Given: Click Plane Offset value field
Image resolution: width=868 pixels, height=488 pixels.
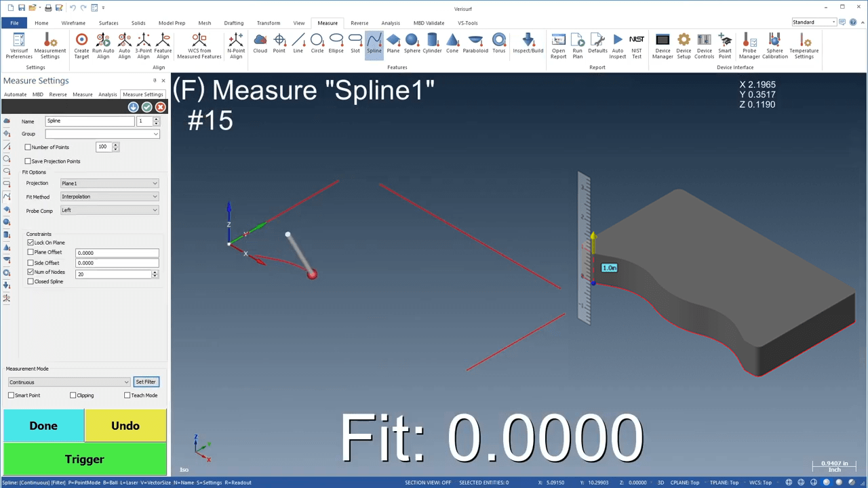Looking at the screenshot, I should point(117,253).
